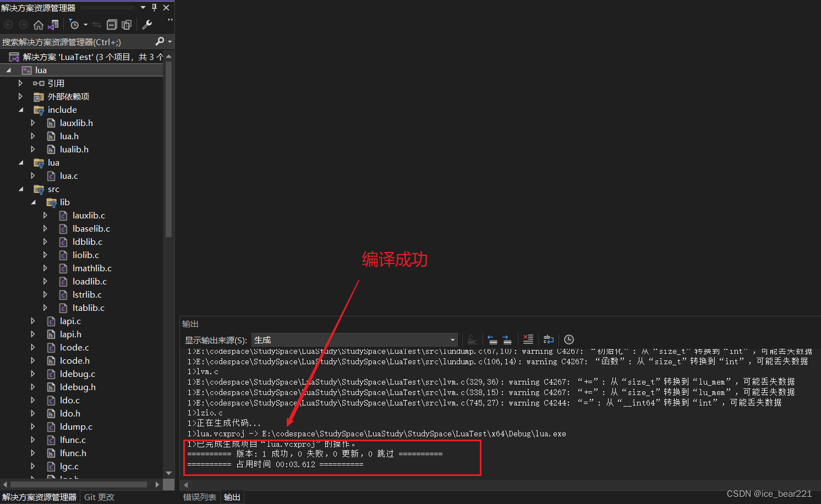
Task: Click horizontal scrollbar in Solution Explorer
Action: [x=79, y=485]
